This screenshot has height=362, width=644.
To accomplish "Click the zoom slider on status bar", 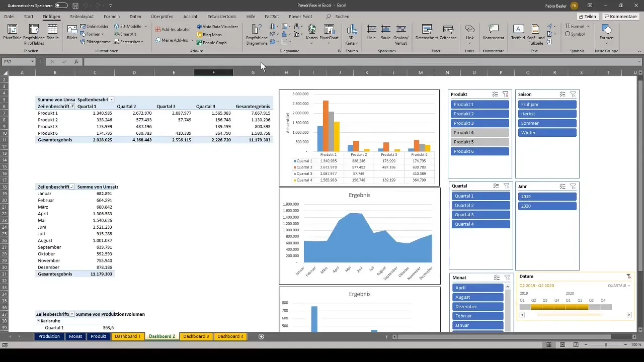I will coord(605,345).
